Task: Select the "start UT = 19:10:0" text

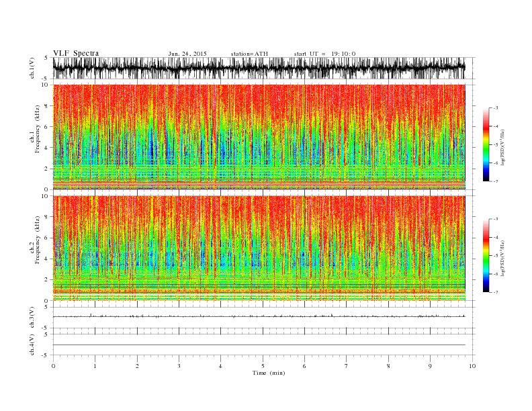Action: click(x=324, y=54)
